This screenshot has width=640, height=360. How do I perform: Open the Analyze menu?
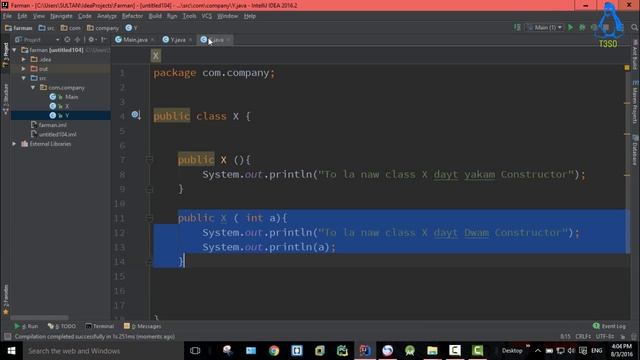click(x=107, y=16)
